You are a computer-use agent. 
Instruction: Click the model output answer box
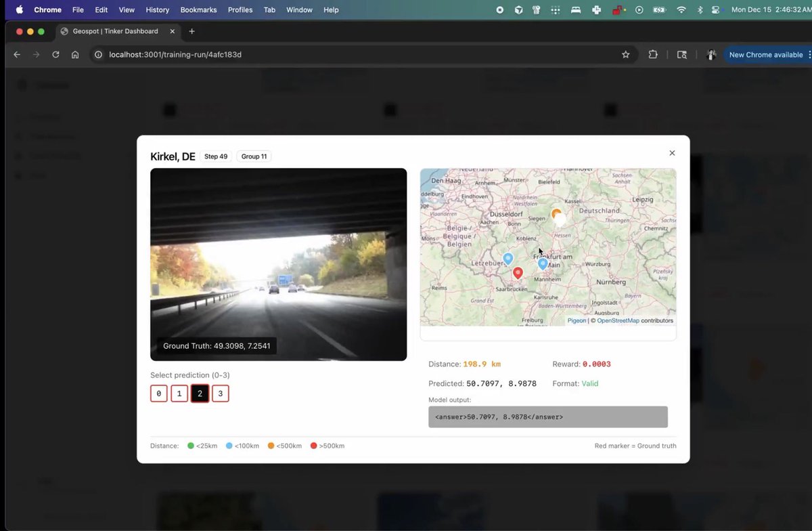click(x=547, y=417)
